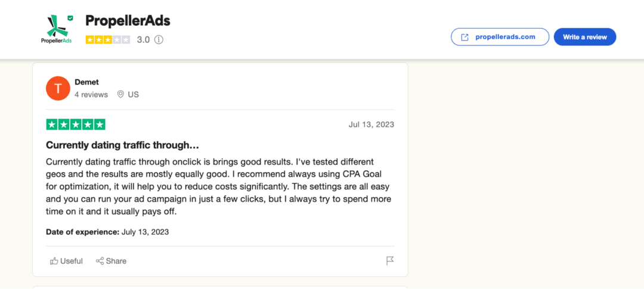Click the 3.0 TrustScore number

tap(143, 40)
